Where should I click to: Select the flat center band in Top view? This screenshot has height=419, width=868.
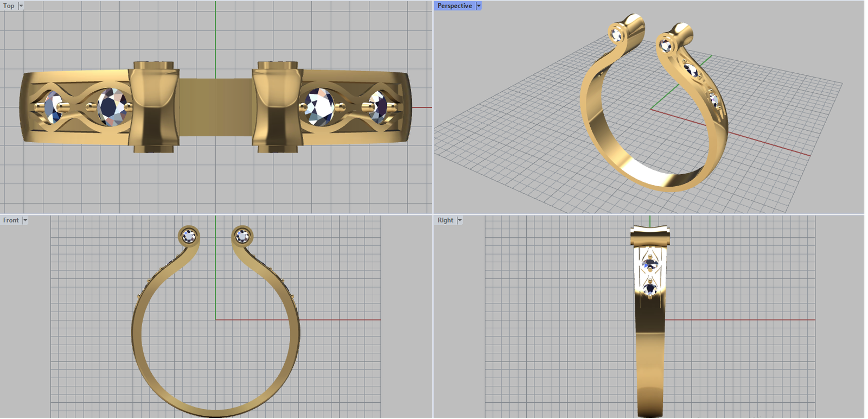[215, 107]
